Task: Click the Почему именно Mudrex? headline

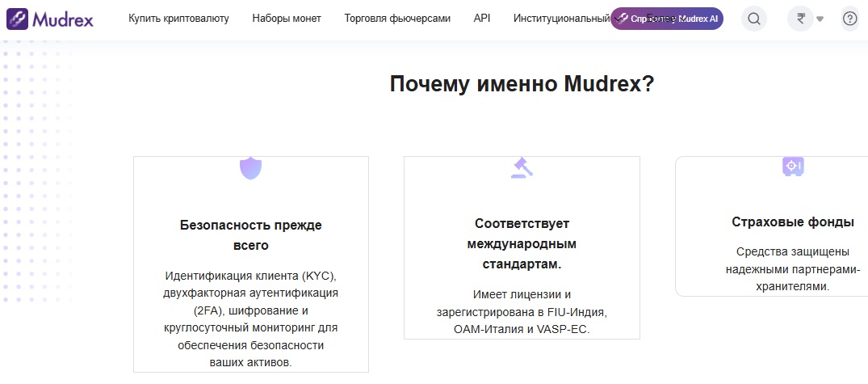Action: pyautogui.click(x=522, y=84)
